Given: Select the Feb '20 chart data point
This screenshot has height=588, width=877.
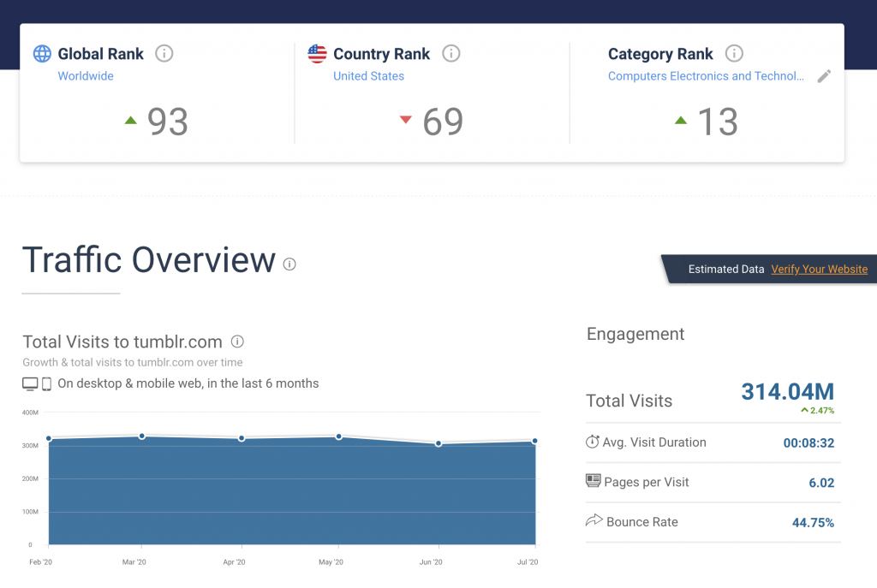Looking at the screenshot, I should [x=49, y=439].
